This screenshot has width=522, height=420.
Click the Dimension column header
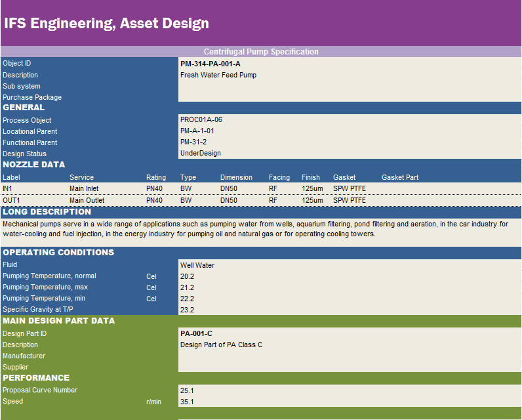[x=236, y=177]
